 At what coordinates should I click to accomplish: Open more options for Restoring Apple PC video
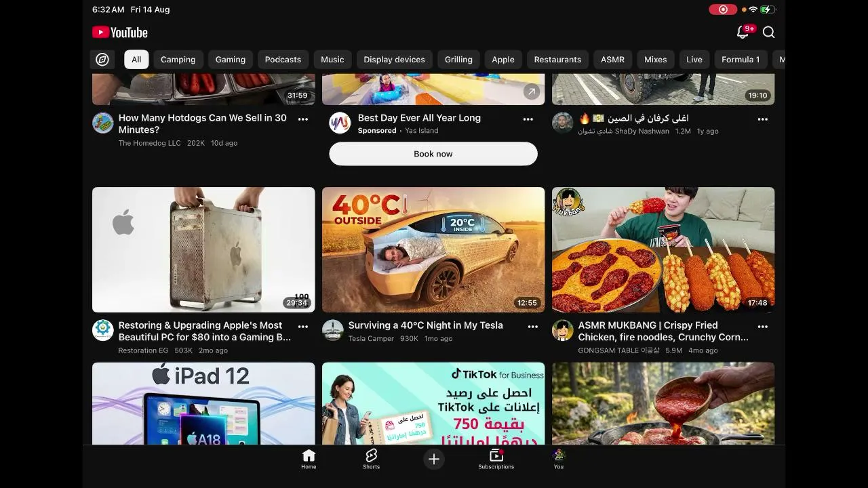tap(303, 327)
